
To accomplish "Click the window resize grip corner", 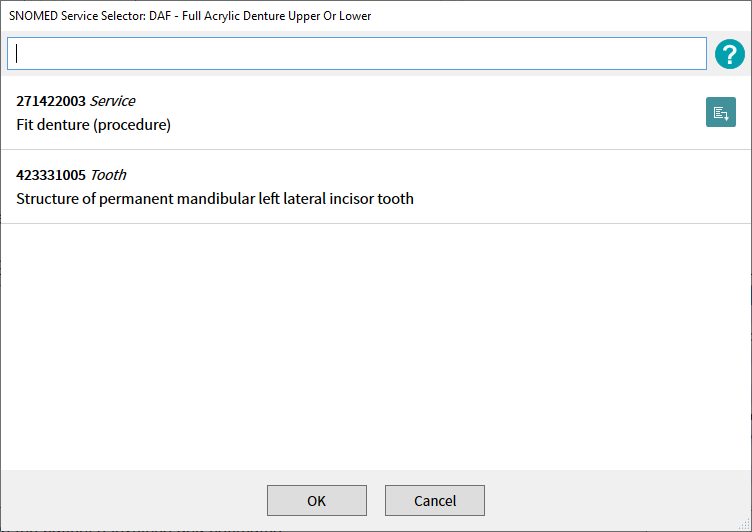I will pyautogui.click(x=744, y=524).
